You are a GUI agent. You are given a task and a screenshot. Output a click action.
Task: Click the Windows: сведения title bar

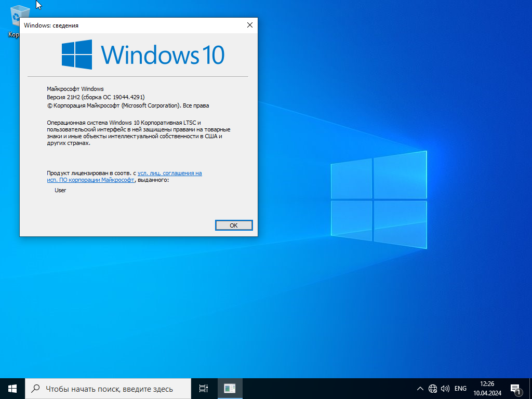(x=130, y=25)
